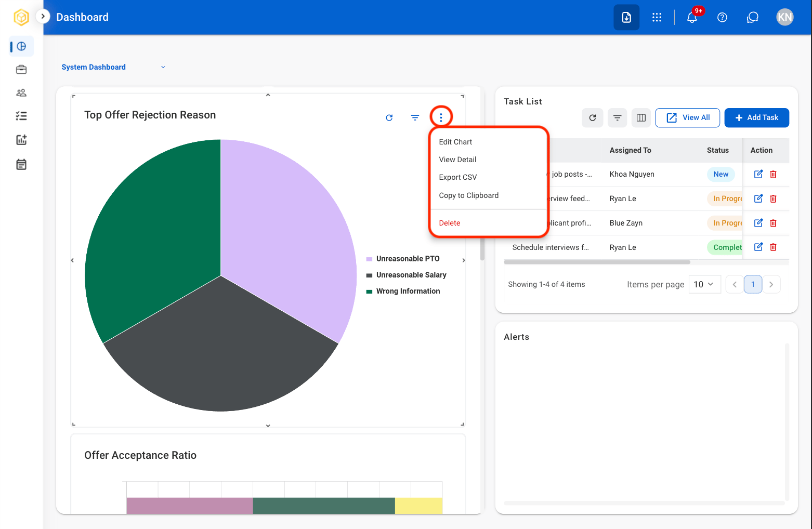Screen dimensions: 812x529
Task: Open the dashboard pie-chart sidebar icon
Action: coord(21,46)
